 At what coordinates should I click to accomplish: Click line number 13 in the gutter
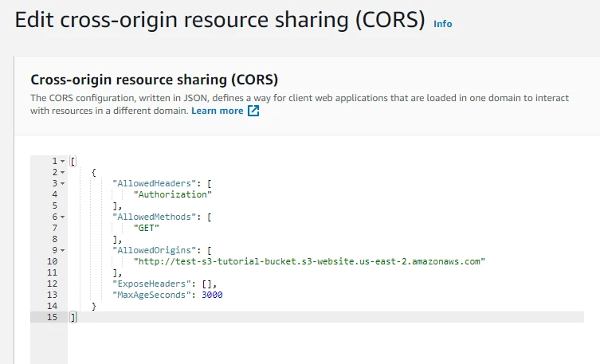point(53,295)
